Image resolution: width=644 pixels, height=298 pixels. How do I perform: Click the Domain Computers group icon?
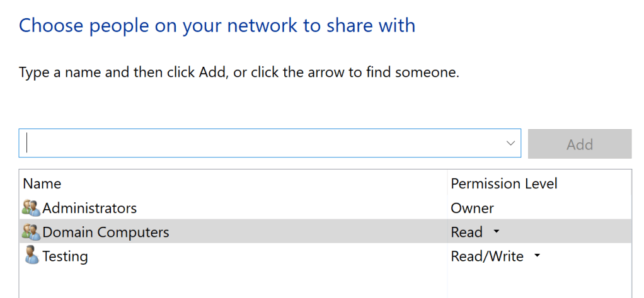coord(31,232)
